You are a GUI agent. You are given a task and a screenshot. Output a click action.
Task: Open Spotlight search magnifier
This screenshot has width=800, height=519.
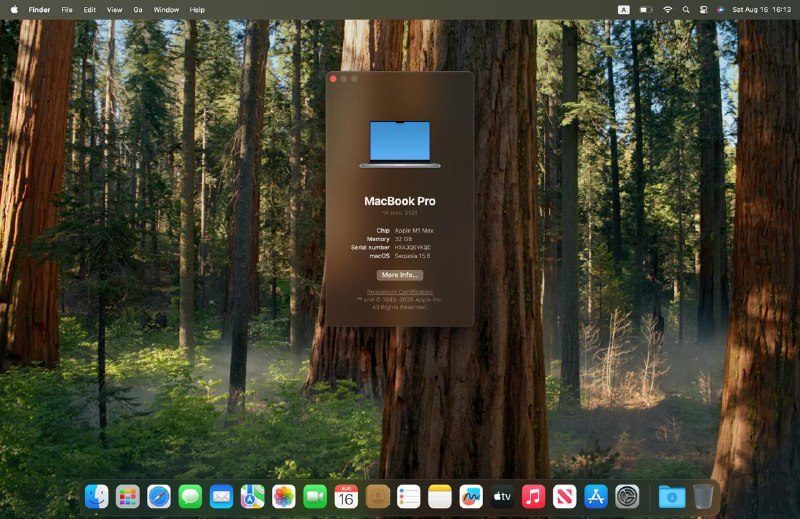click(x=686, y=9)
